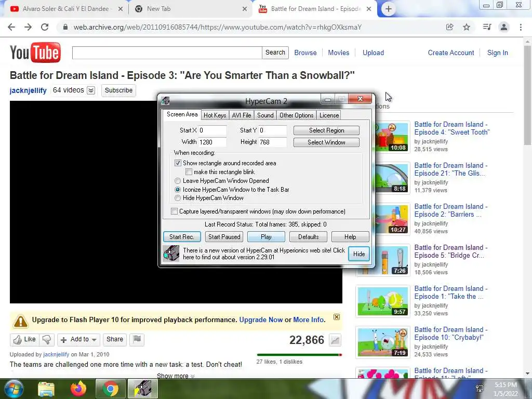Bookmark this page with star icon
Screen dimensions: 532x399
[467, 27]
